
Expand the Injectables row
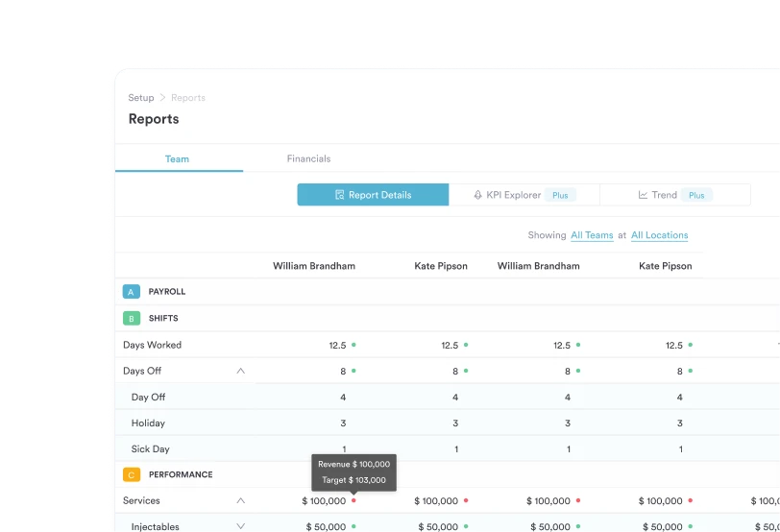pos(240,526)
